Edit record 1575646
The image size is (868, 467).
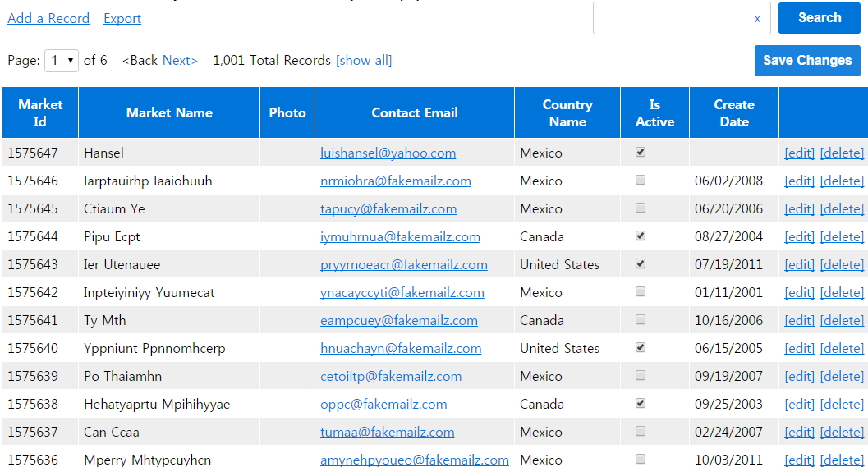(799, 181)
